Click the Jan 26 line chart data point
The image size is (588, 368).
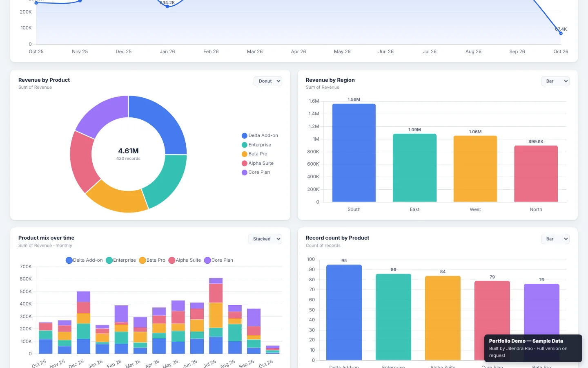point(167,7)
